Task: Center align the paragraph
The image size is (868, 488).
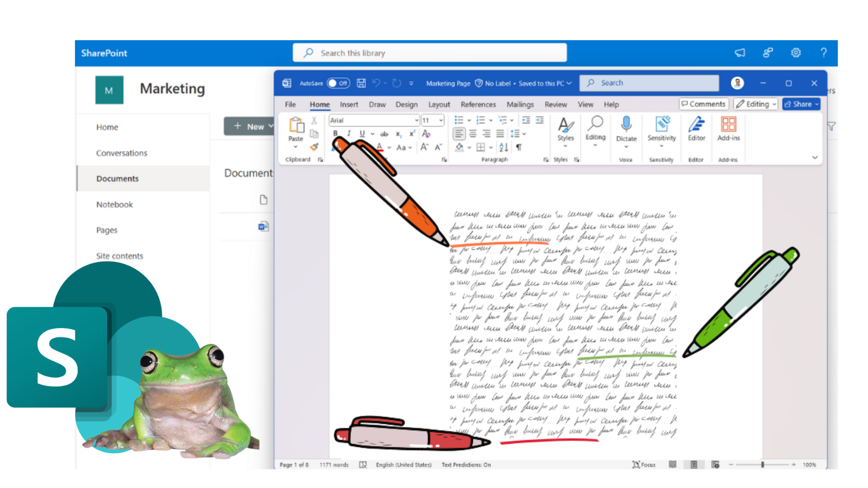Action: 473,134
